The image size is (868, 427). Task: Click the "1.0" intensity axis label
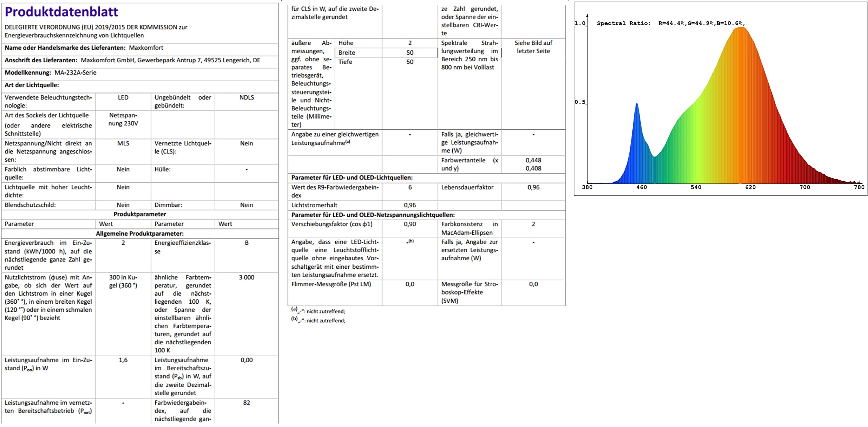point(580,23)
